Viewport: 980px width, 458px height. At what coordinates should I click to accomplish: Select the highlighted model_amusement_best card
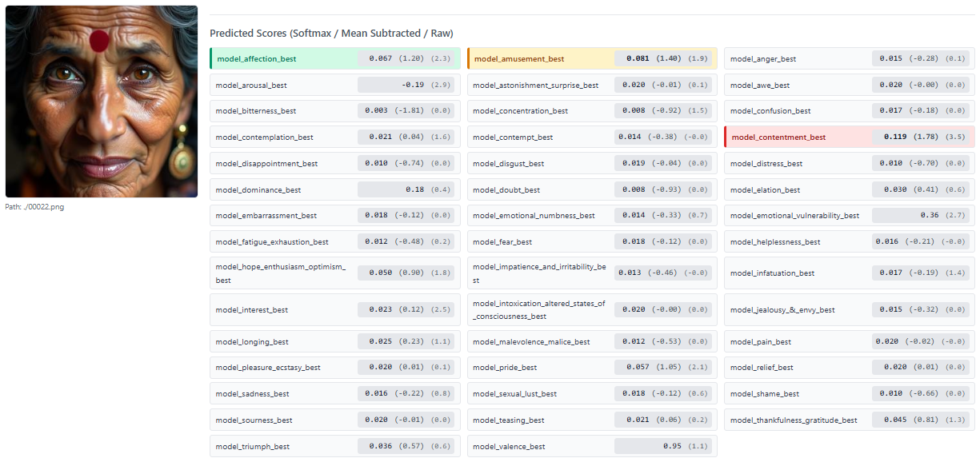592,58
